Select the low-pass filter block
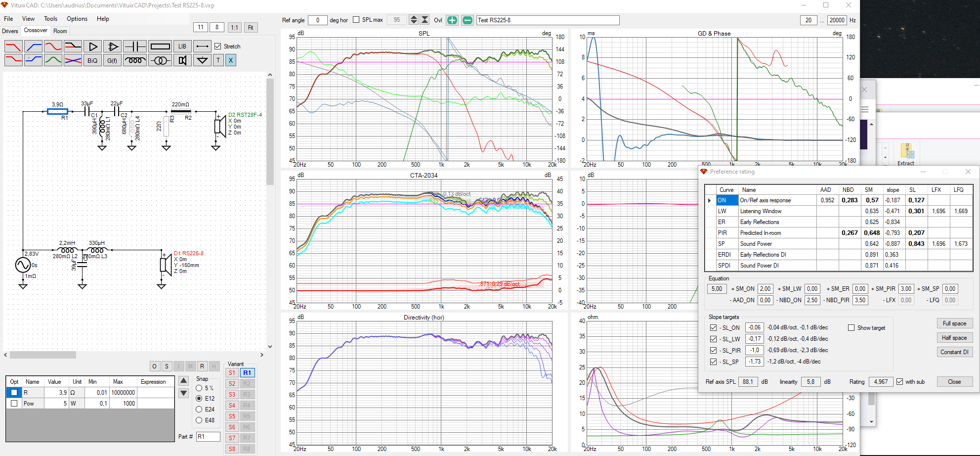 [x=13, y=46]
